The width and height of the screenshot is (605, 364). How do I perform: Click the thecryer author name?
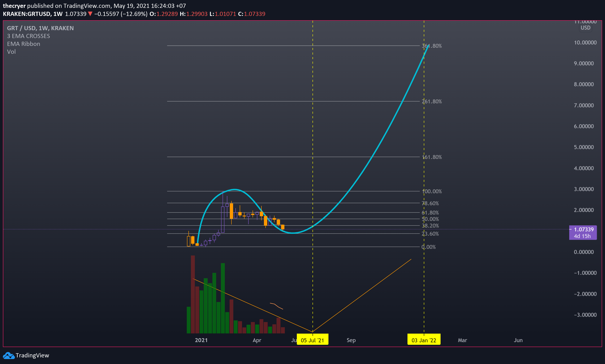point(14,6)
